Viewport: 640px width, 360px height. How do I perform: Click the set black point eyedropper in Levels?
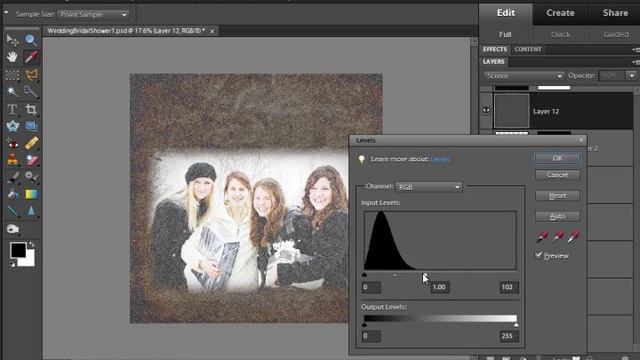[x=542, y=236]
